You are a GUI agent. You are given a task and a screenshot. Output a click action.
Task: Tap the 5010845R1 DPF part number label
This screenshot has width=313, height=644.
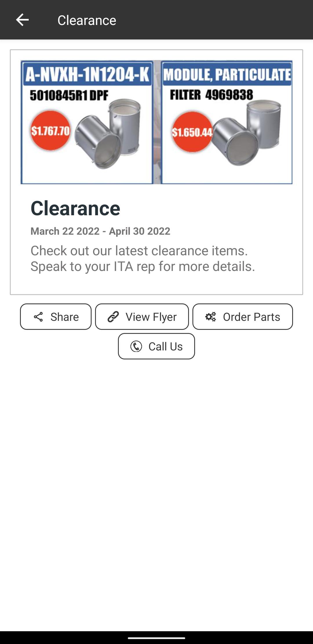[x=69, y=95]
